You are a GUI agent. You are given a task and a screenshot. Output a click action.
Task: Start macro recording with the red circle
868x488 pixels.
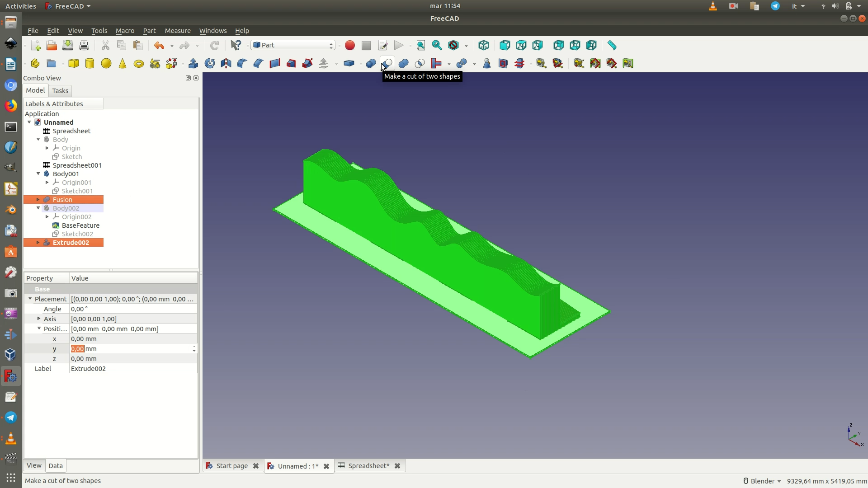click(x=350, y=46)
